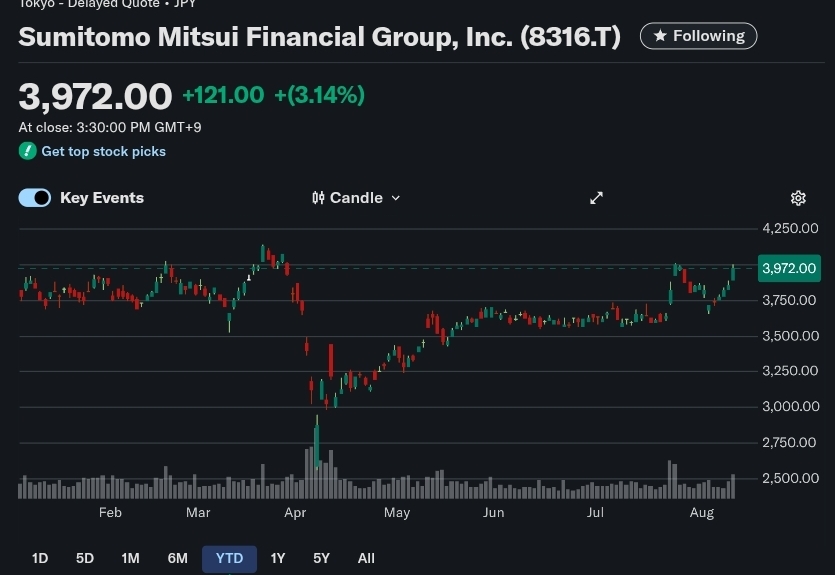
Task: Select the 5Y time range
Action: pos(321,558)
